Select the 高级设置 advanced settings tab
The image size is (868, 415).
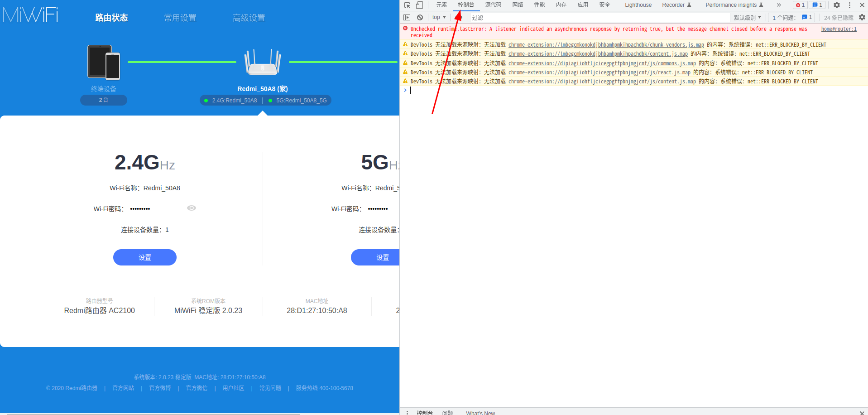(249, 18)
